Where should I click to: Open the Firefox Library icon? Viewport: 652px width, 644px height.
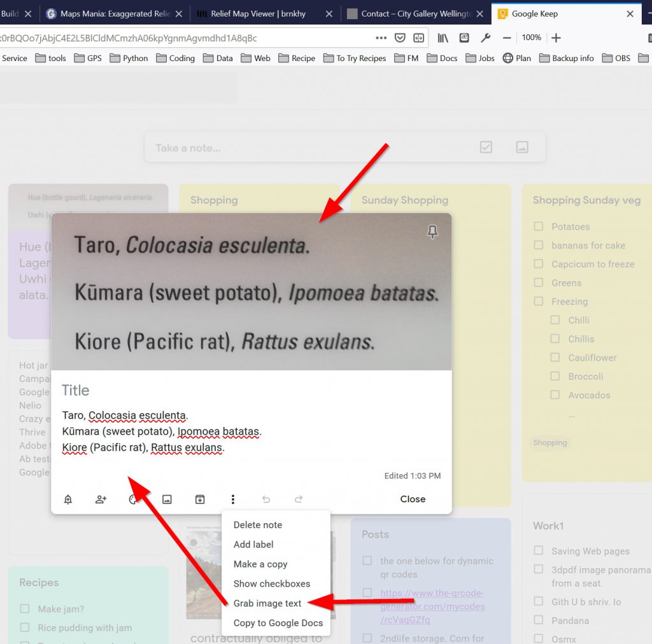tap(443, 38)
